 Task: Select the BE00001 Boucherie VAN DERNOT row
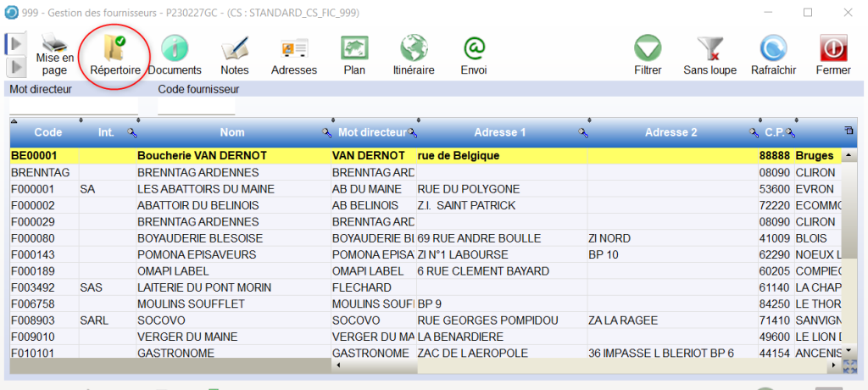tap(201, 156)
